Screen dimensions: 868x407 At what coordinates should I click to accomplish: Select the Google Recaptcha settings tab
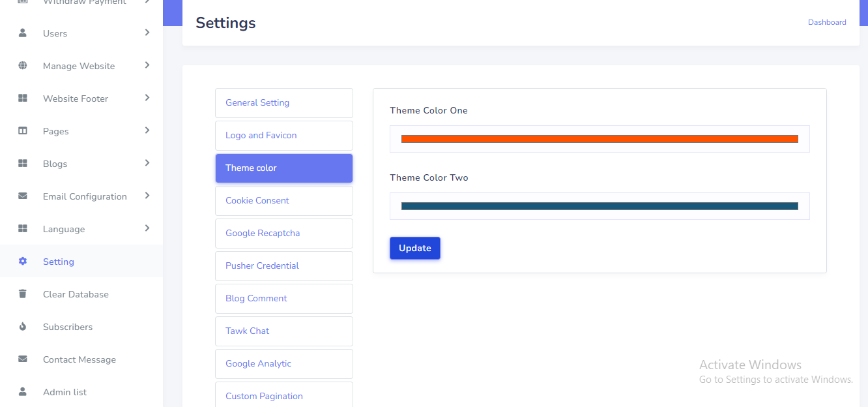[x=283, y=234]
